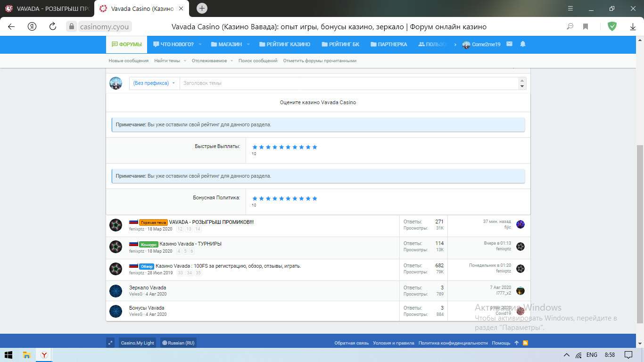Image resolution: width=644 pixels, height=362 pixels.
Task: Click the last star in Быстрые Выплаты rating
Action: click(315, 147)
